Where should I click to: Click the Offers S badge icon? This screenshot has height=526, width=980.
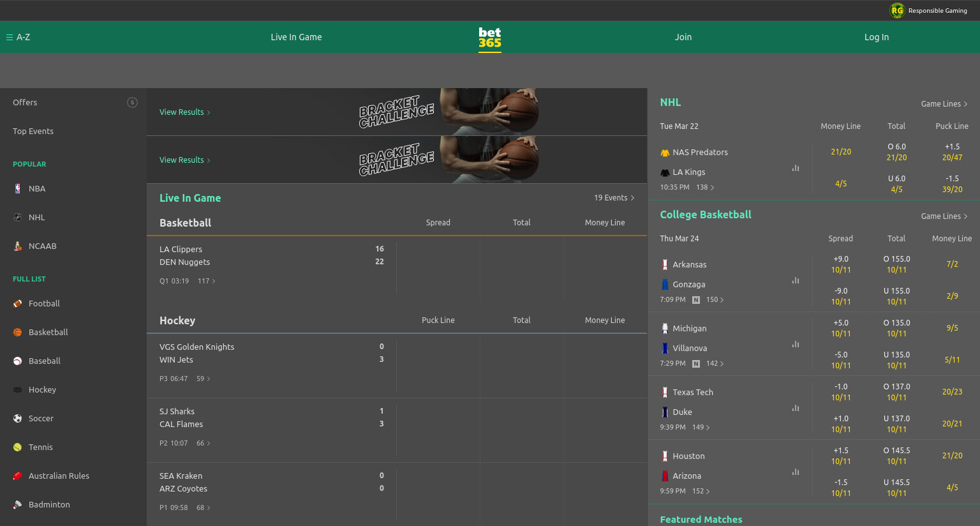click(132, 102)
